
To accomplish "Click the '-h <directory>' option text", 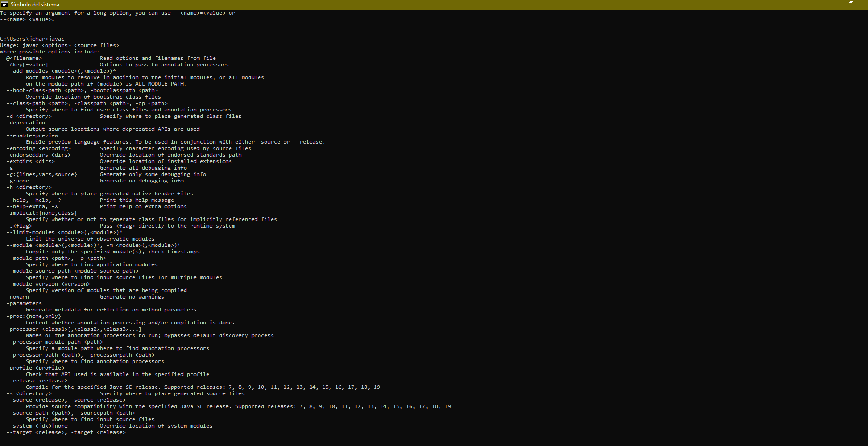I will tap(29, 187).
